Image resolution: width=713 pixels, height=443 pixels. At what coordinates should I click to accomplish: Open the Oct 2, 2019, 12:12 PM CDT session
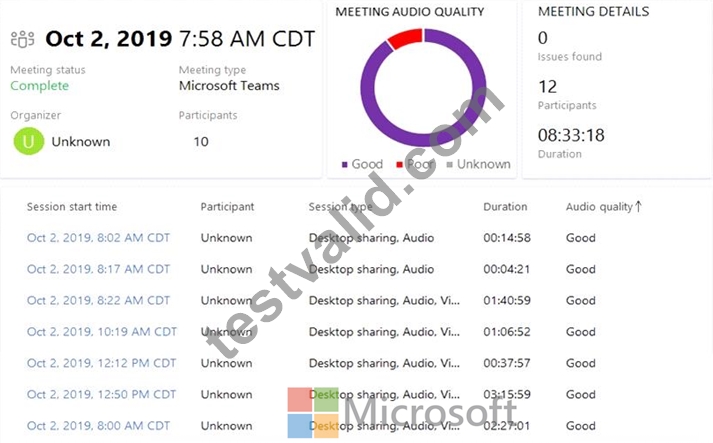point(101,363)
